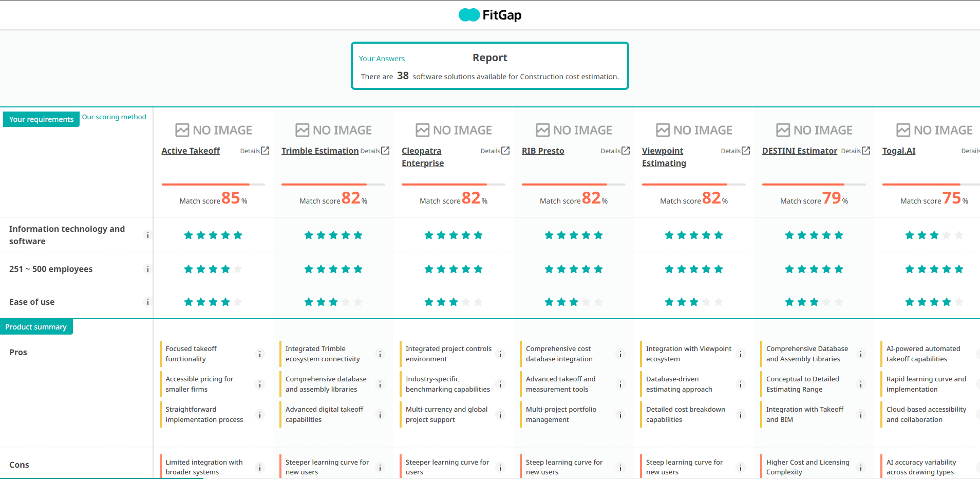Click the info icon beside Information technology and software
Viewport: 980px width, 479px height.
coord(147,235)
